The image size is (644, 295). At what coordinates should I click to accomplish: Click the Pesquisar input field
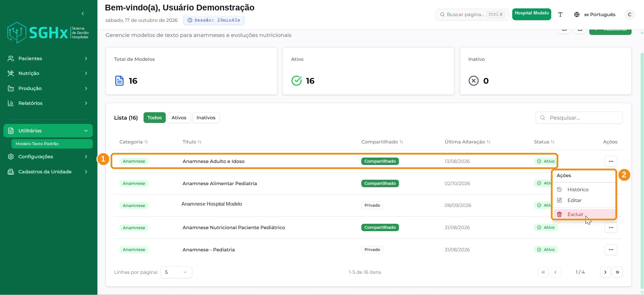(x=579, y=118)
